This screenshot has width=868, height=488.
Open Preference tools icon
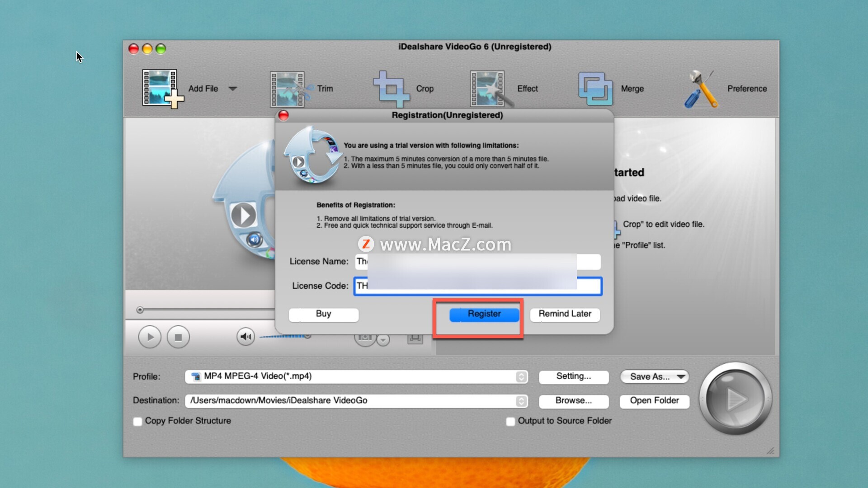pyautogui.click(x=701, y=89)
